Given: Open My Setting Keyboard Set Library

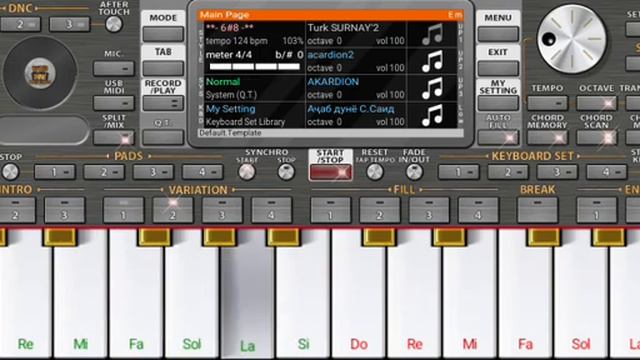Looking at the screenshot, I should [x=254, y=115].
